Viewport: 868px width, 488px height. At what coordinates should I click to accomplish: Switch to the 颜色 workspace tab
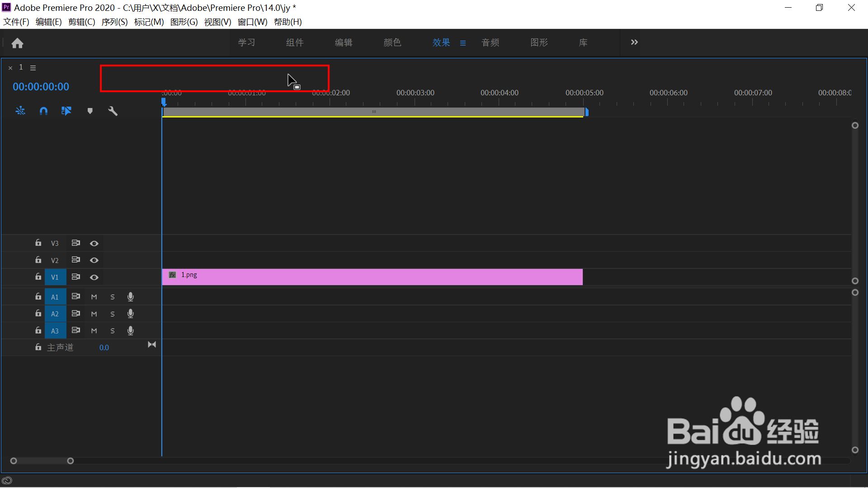pos(392,42)
